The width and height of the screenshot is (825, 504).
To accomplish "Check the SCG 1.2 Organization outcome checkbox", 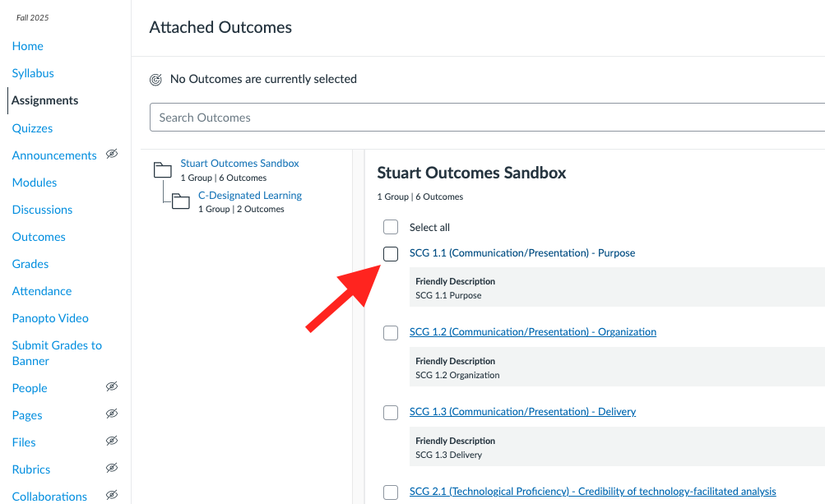I will [x=390, y=332].
